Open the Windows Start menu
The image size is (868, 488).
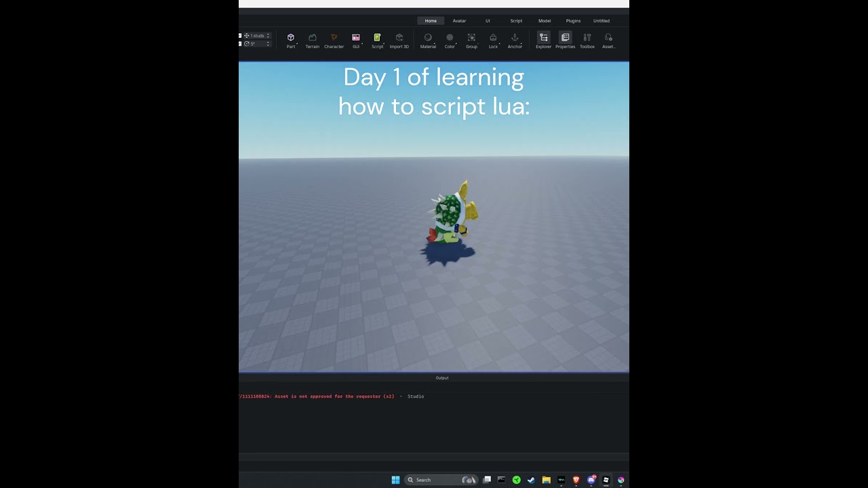[x=395, y=480]
